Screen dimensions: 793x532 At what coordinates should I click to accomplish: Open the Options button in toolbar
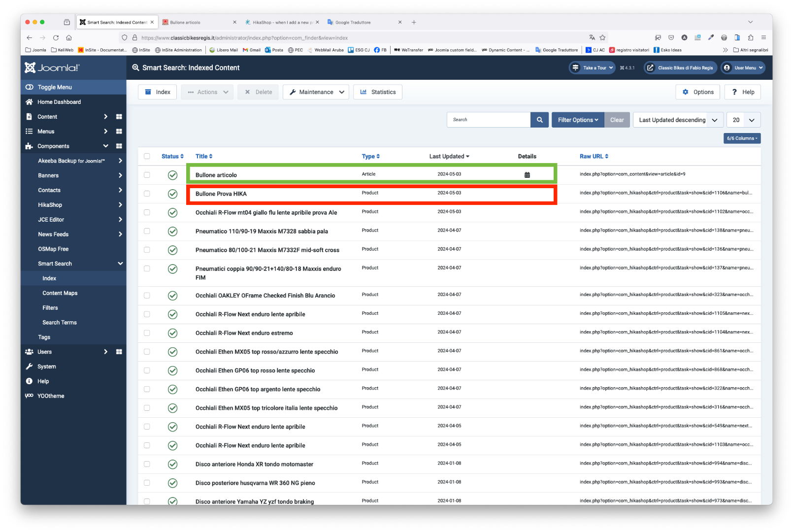[x=697, y=92]
